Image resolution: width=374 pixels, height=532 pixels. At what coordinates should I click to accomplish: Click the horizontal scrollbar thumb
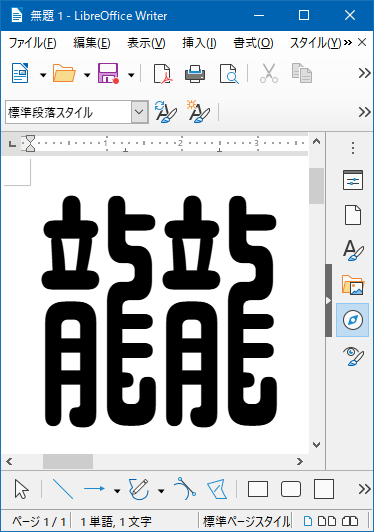pos(68,461)
